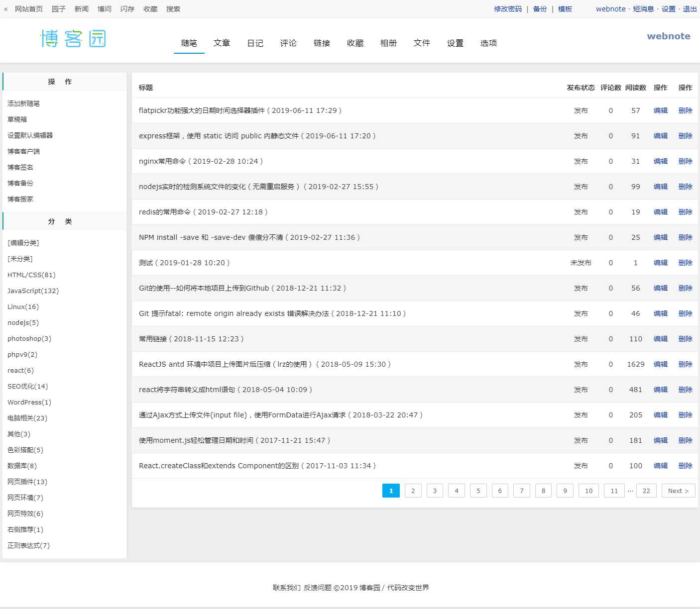The image size is (700, 609).
Task: Select JavaScript(132) category
Action: (33, 291)
